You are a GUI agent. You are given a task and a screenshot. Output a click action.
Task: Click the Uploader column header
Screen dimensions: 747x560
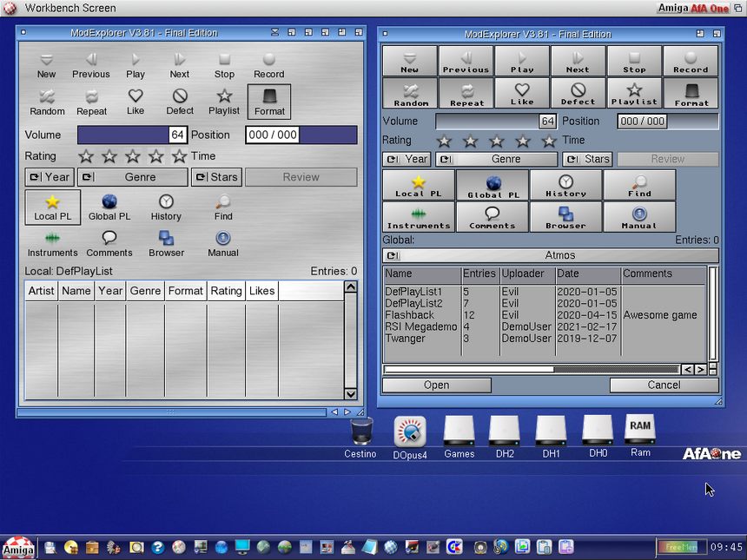526,274
